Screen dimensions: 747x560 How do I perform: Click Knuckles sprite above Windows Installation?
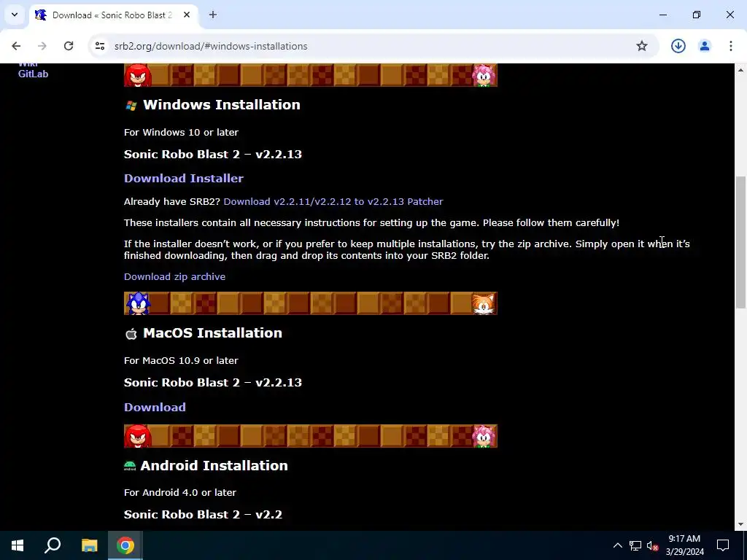coord(138,76)
